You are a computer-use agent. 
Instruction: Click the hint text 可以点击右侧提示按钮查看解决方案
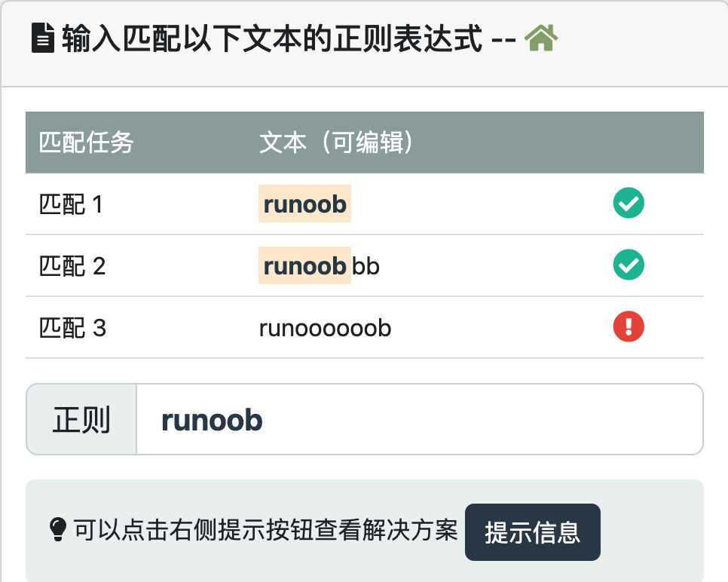(x=265, y=531)
